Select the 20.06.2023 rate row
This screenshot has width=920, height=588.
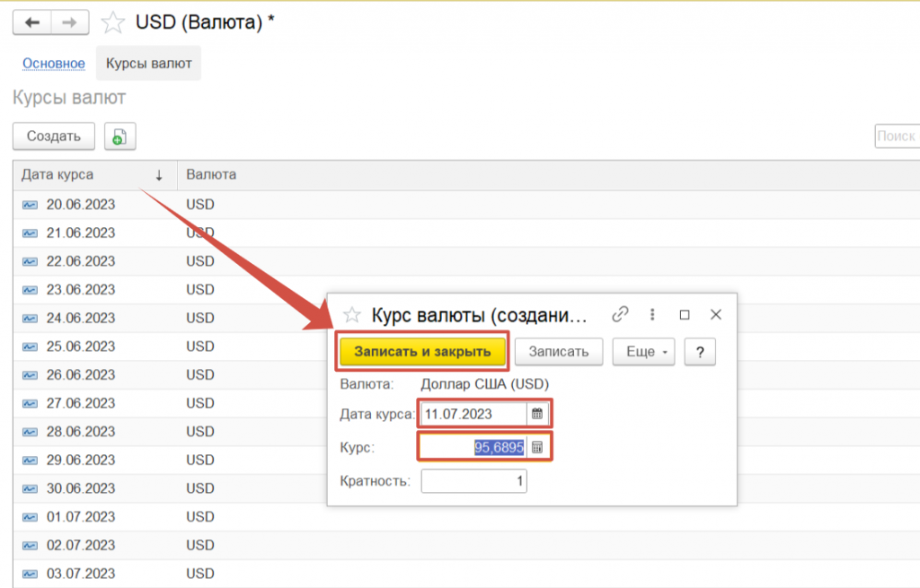81,205
